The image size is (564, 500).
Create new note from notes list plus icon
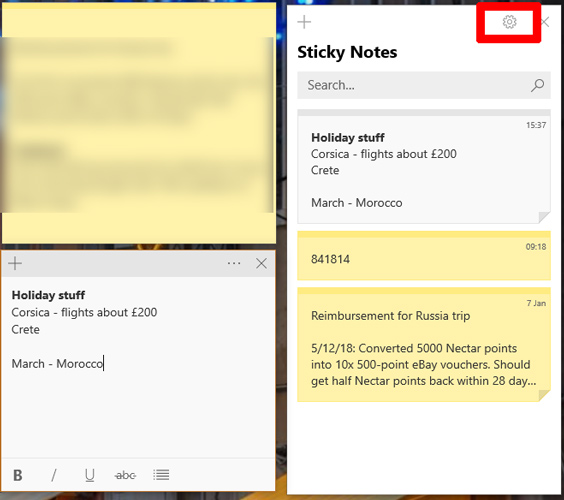point(304,22)
